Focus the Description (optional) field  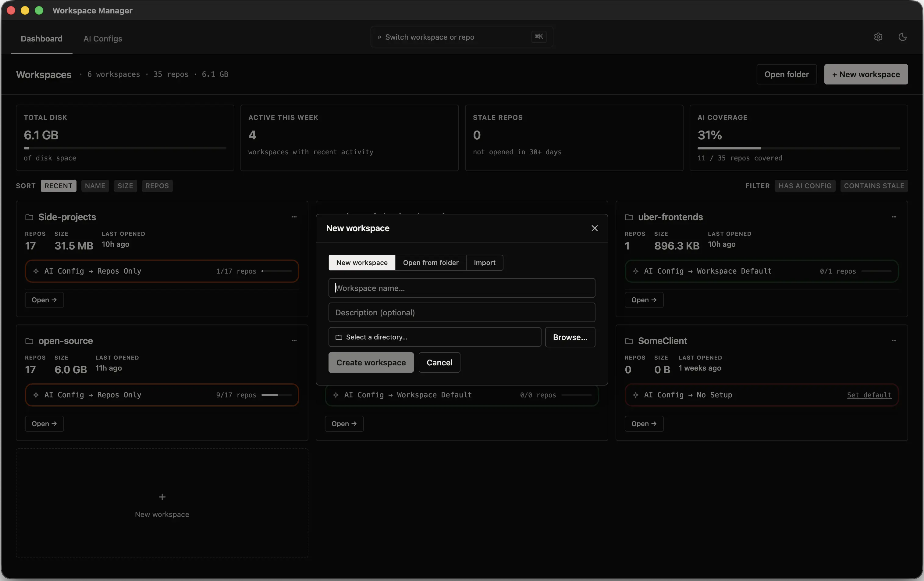(462, 313)
